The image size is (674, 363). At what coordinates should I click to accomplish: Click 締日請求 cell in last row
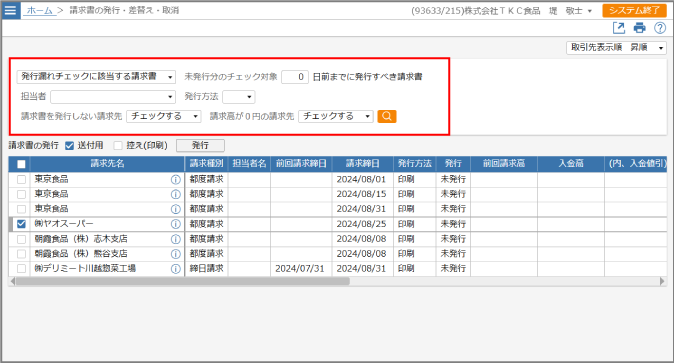click(x=206, y=269)
